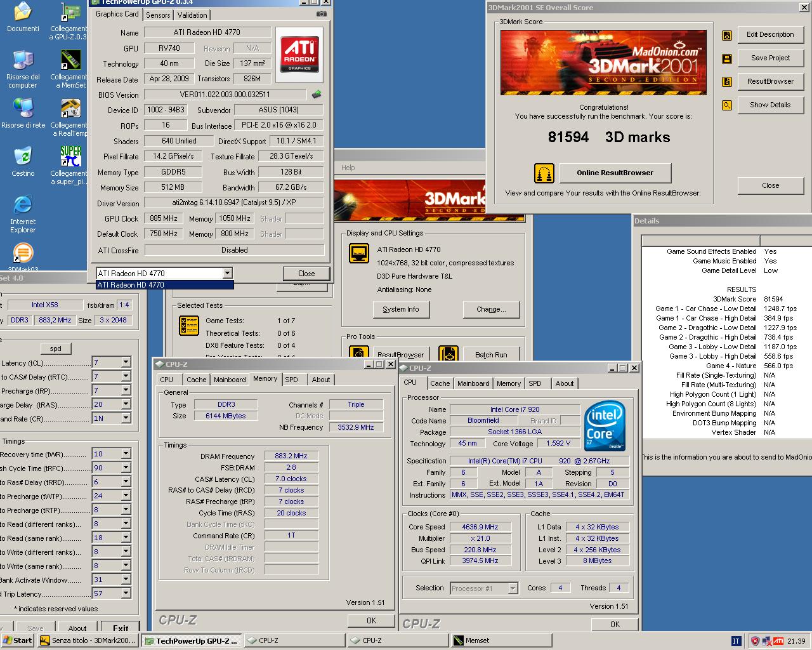812x650 pixels.
Task: Open the super_pi desktop shortcut
Action: tap(70, 166)
